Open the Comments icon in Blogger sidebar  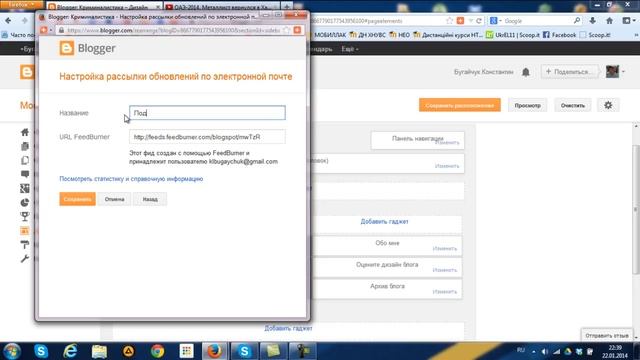tap(25, 174)
